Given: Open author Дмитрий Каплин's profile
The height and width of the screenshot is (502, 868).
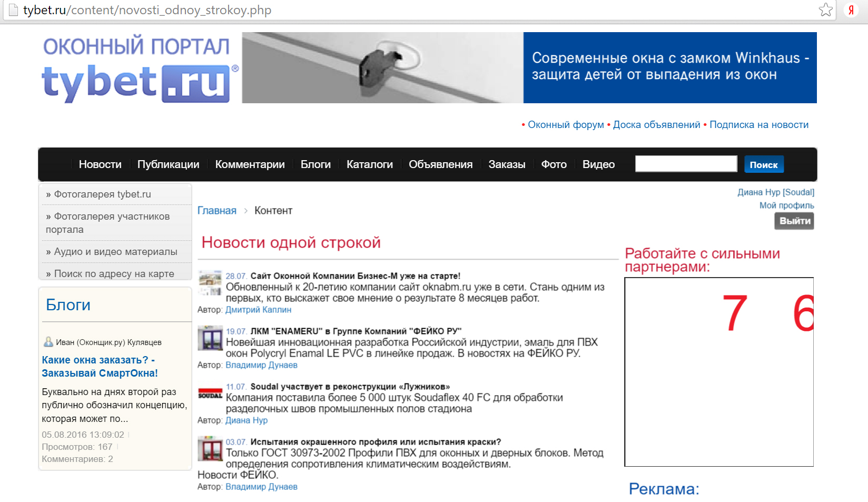Looking at the screenshot, I should coord(258,310).
